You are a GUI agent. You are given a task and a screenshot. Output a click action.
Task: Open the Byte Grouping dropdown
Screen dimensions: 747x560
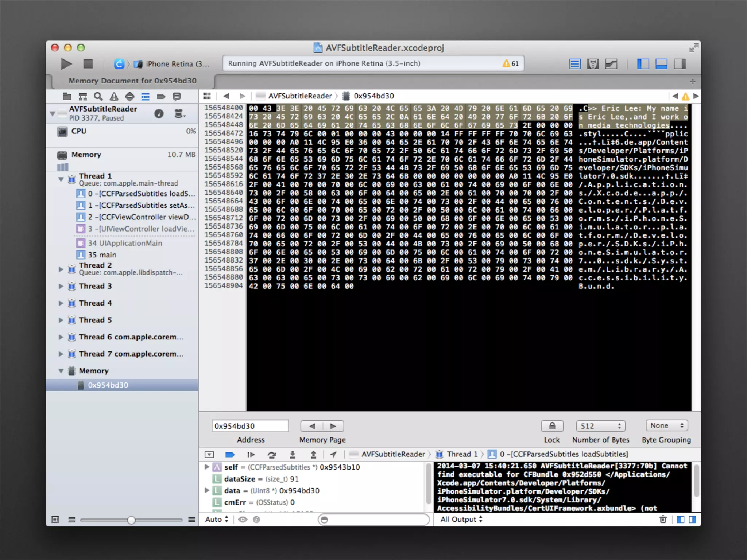[x=666, y=425]
